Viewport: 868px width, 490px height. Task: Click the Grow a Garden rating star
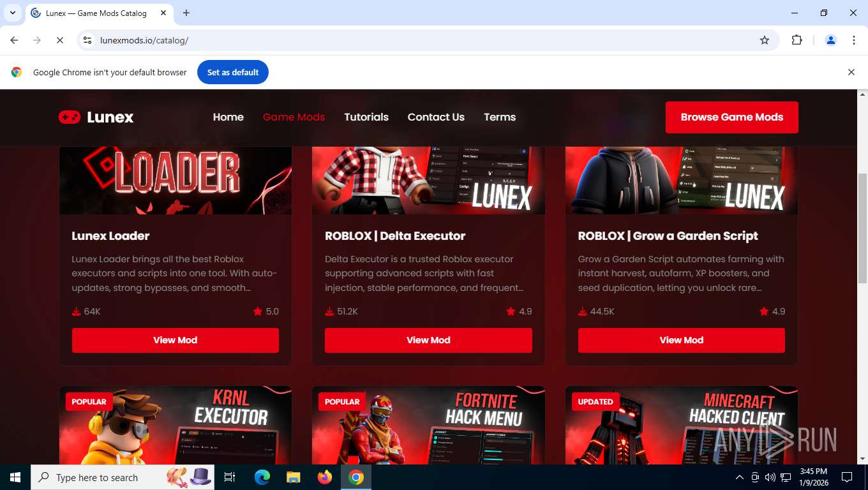click(x=764, y=311)
